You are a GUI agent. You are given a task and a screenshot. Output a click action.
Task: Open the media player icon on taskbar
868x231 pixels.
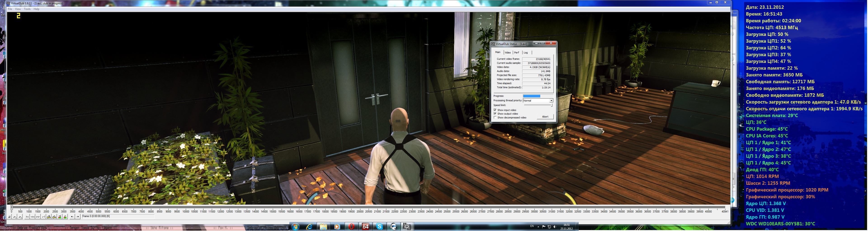[x=337, y=227]
